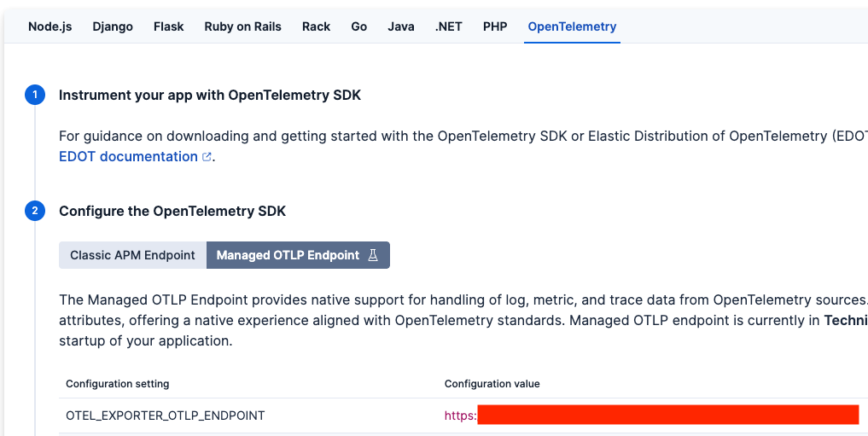Image resolution: width=868 pixels, height=436 pixels.
Task: Open the Ruby on Rails tab
Action: 242,26
